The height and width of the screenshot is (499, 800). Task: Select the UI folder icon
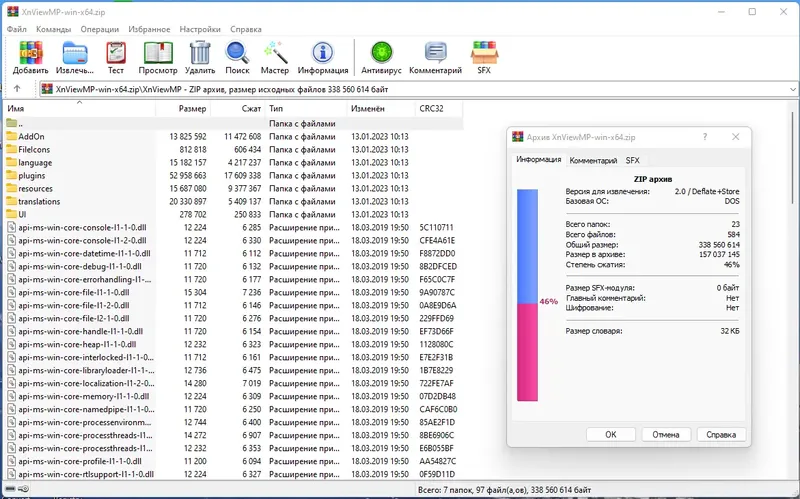tap(11, 214)
